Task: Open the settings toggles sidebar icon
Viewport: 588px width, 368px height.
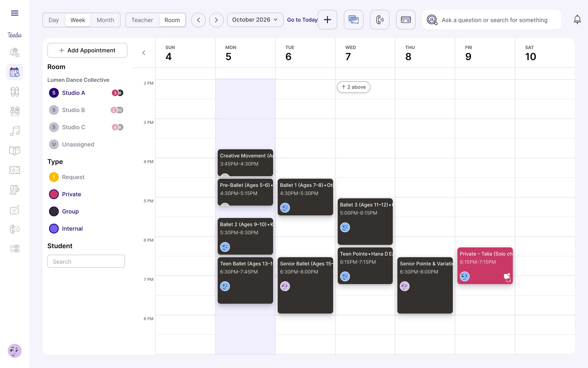Action: [15, 249]
